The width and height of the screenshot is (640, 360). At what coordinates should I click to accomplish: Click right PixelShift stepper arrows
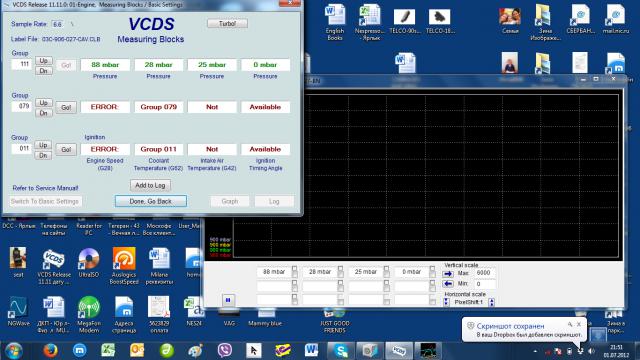491,302
